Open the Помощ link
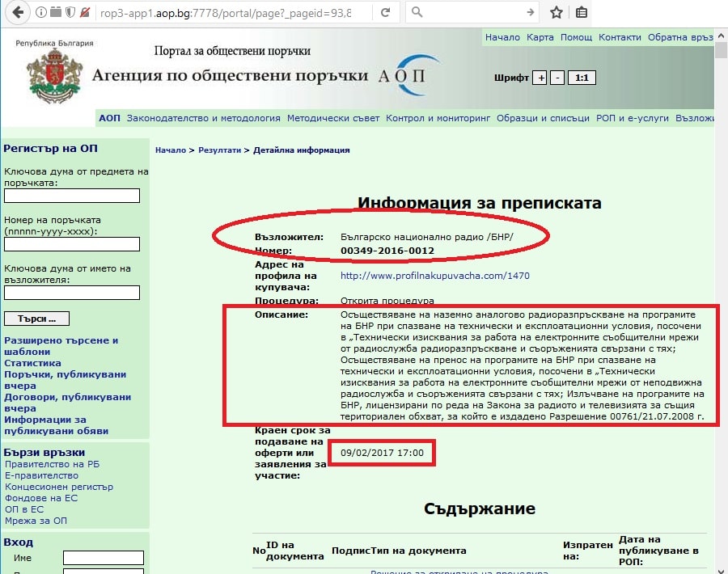The image size is (728, 574). coord(576,37)
